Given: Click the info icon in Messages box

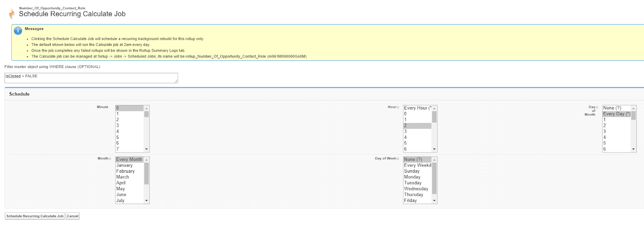Looking at the screenshot, I should (18, 31).
